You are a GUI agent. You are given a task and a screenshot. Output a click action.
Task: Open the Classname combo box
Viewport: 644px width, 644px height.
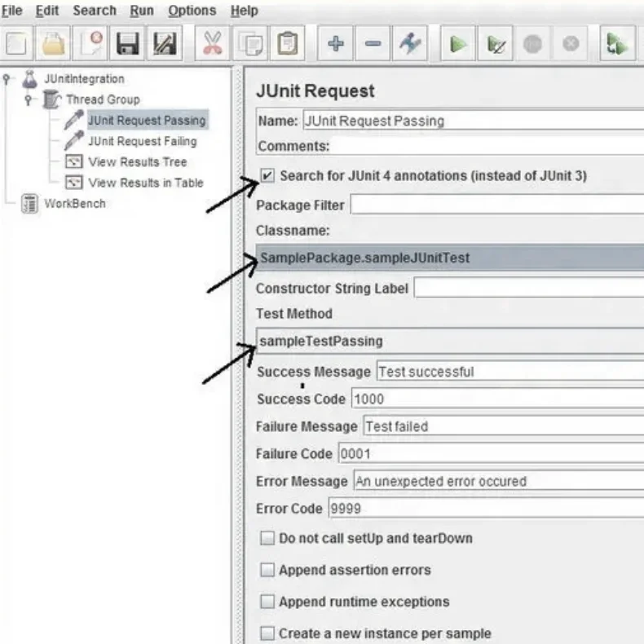(x=448, y=258)
